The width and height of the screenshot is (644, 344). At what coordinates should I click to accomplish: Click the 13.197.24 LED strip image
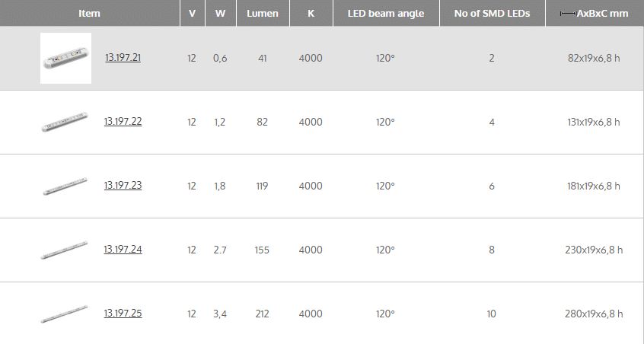(63, 250)
